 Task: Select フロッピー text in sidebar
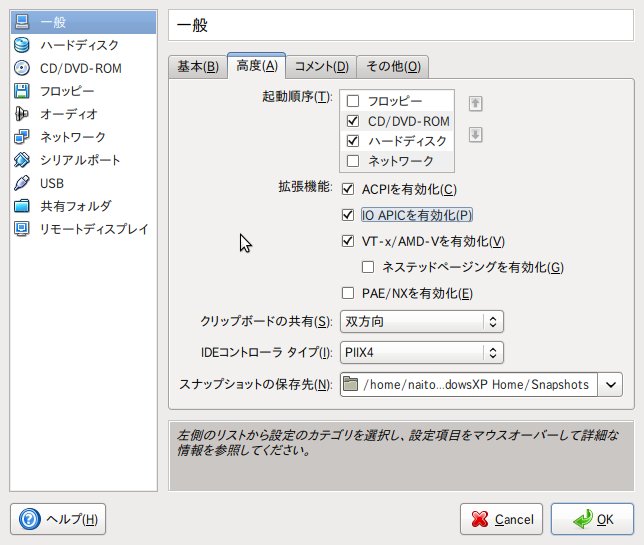coord(67,91)
